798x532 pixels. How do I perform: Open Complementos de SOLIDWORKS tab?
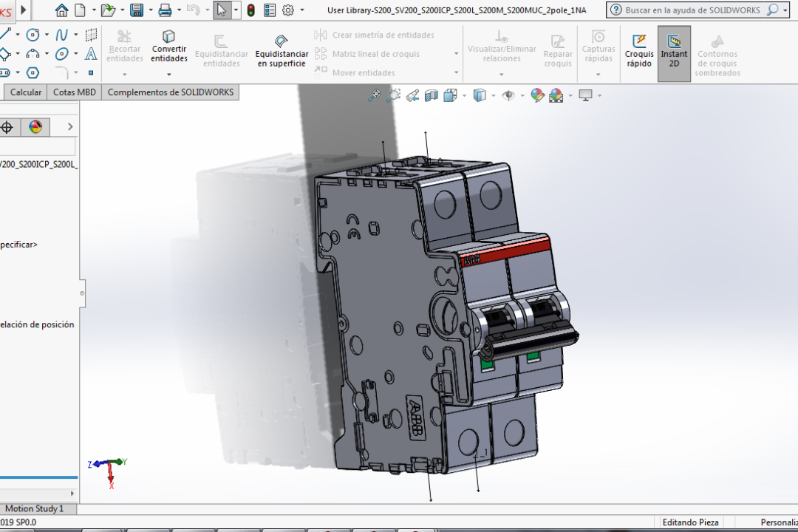point(171,92)
